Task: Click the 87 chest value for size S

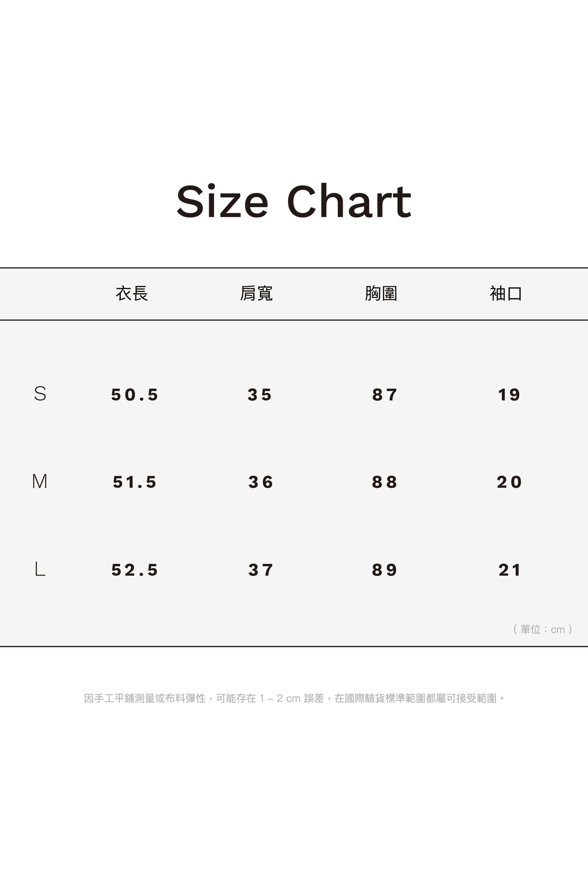Action: tap(385, 395)
